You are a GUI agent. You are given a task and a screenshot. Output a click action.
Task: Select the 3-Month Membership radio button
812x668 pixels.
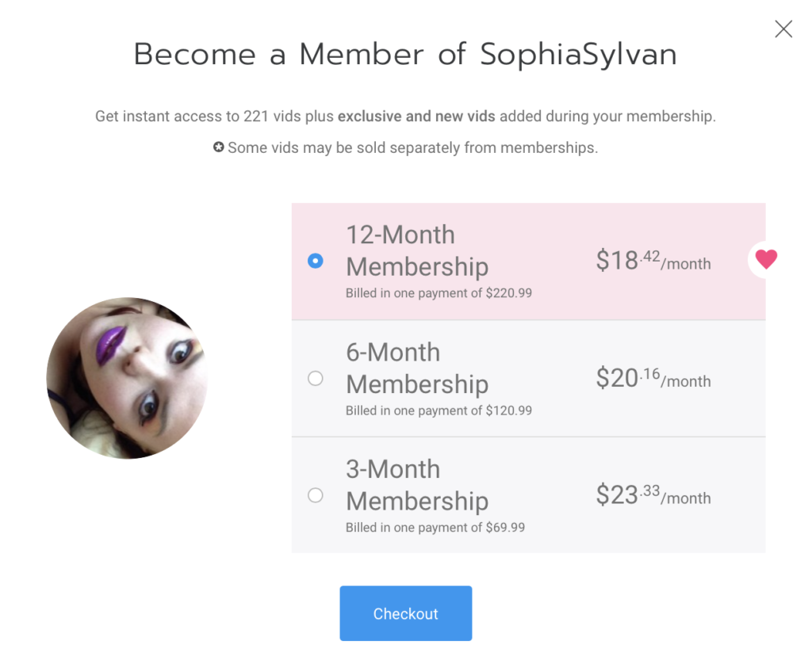point(316,495)
